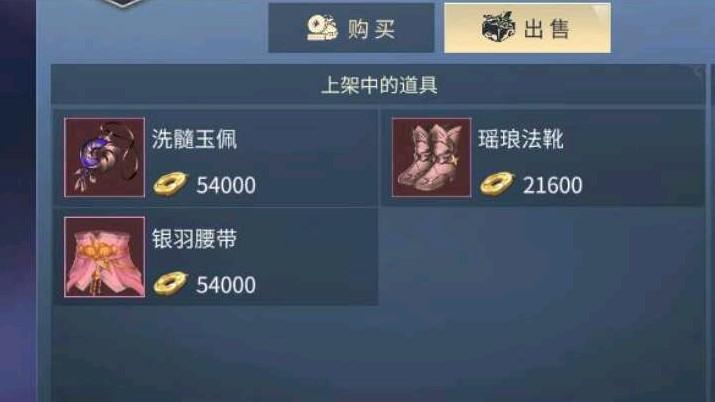The width and height of the screenshot is (715, 402).
Task: Click the 54000 price of 银羽腰带
Action: [x=226, y=285]
